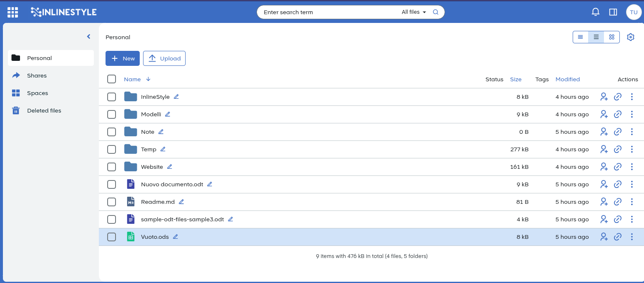The image size is (644, 283).
Task: Open more actions for InlineStyle folder
Action: pos(631,97)
